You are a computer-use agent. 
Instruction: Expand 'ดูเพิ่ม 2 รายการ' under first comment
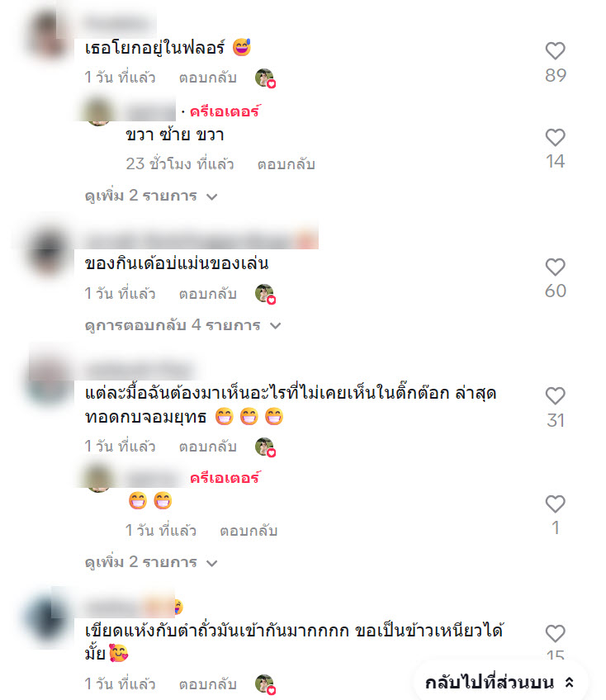tap(151, 196)
